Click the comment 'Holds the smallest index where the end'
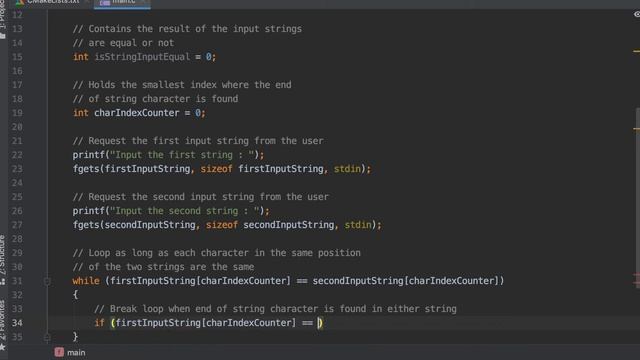Image resolution: width=640 pixels, height=360 pixels. point(182,85)
